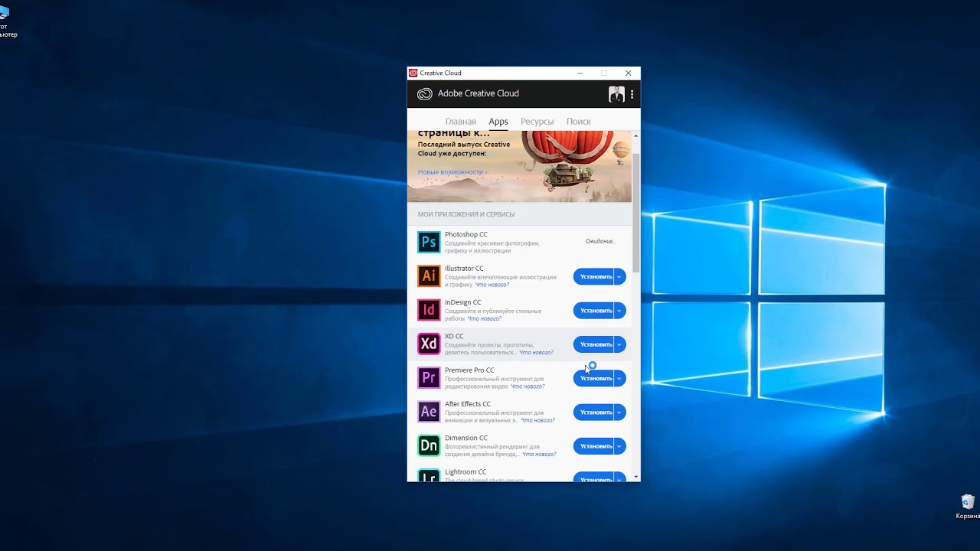Expand install options for Dimension CC
980x551 pixels.
[x=619, y=446]
